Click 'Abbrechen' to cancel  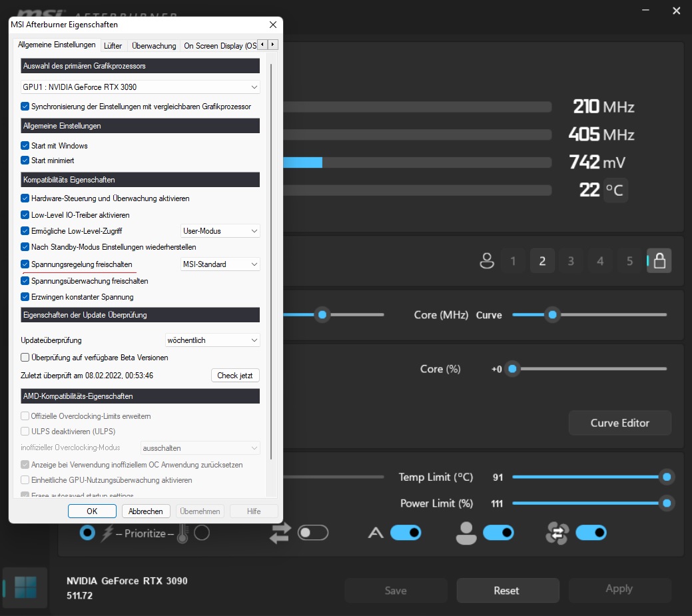point(146,511)
